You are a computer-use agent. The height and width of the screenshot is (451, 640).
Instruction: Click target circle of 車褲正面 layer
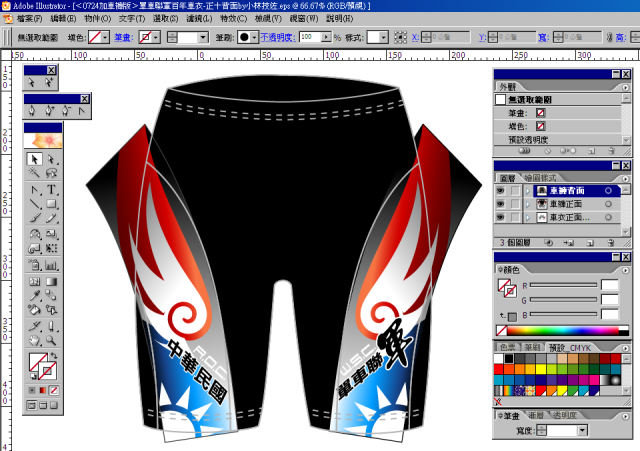click(x=608, y=204)
